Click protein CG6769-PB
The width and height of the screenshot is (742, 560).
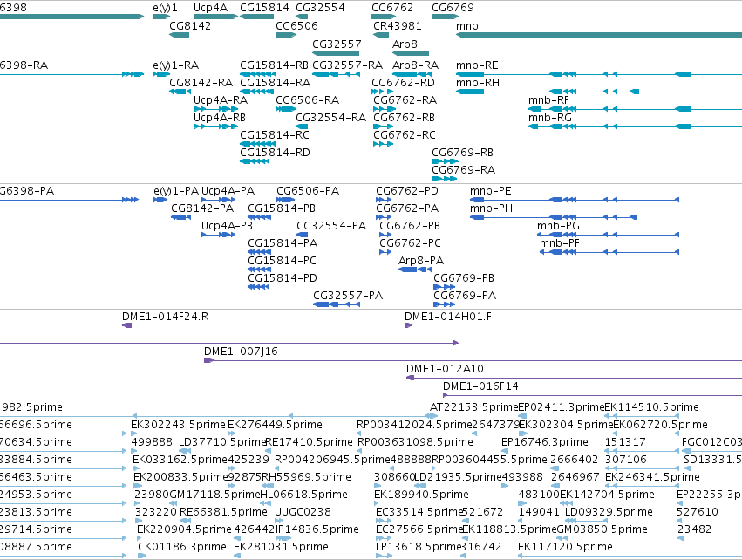click(x=464, y=278)
